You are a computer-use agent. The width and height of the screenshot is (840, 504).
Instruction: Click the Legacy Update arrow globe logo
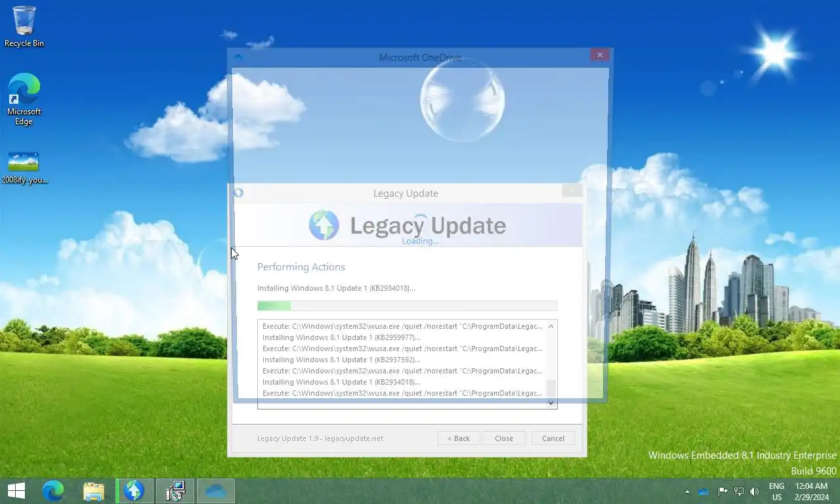point(324,225)
